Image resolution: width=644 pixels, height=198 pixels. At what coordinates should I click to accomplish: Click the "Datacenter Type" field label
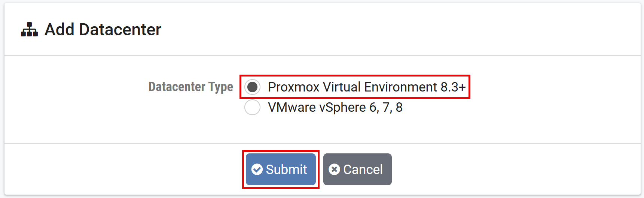click(x=190, y=87)
